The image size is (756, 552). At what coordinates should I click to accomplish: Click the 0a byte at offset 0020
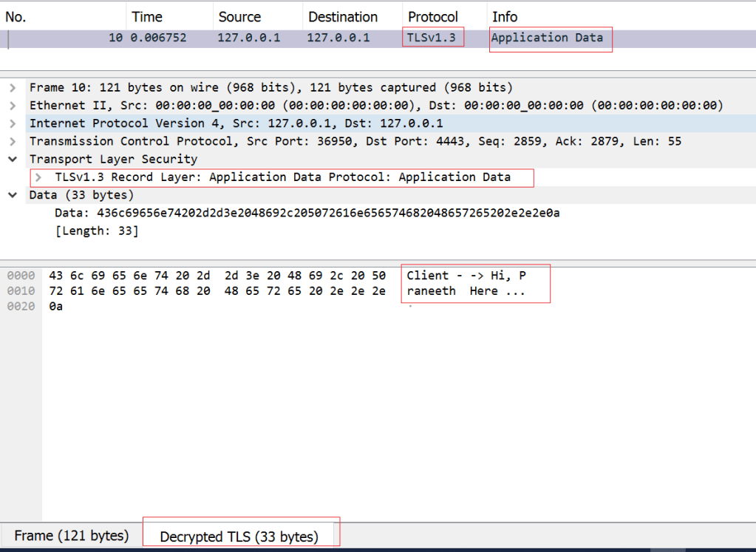click(x=56, y=307)
